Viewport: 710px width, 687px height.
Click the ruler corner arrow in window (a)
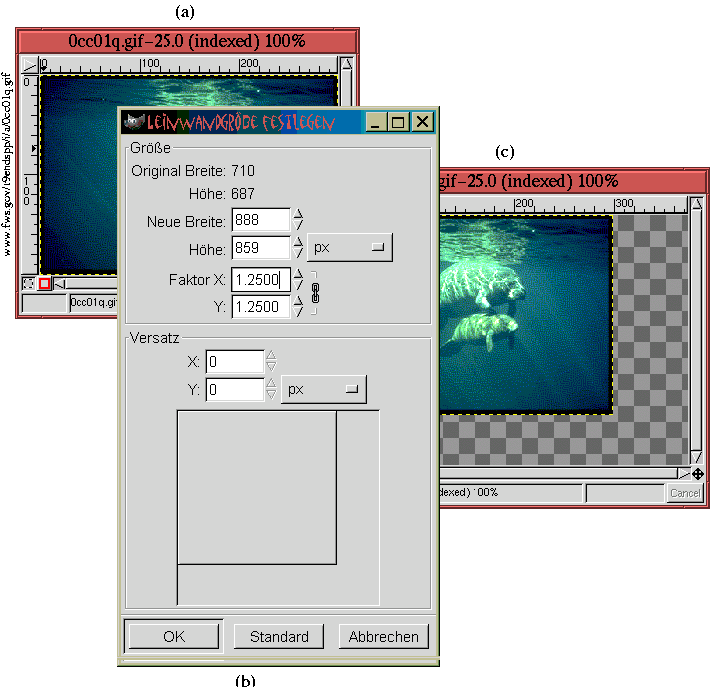click(x=28, y=62)
